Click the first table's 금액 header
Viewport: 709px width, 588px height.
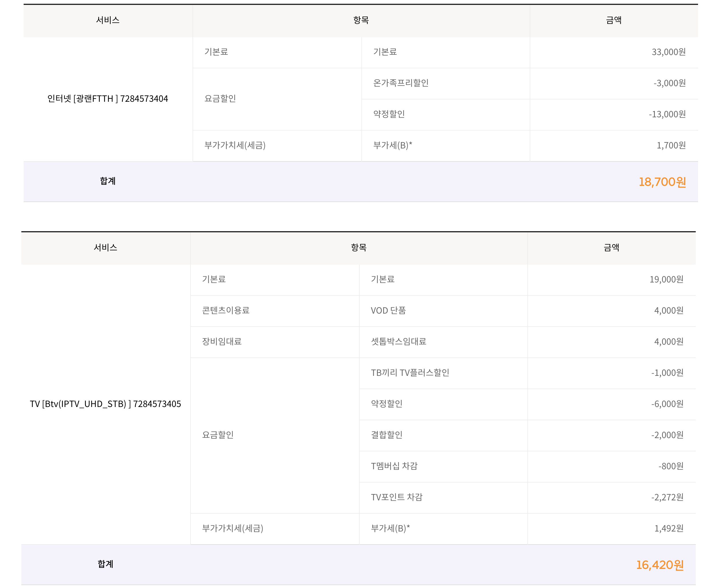613,20
